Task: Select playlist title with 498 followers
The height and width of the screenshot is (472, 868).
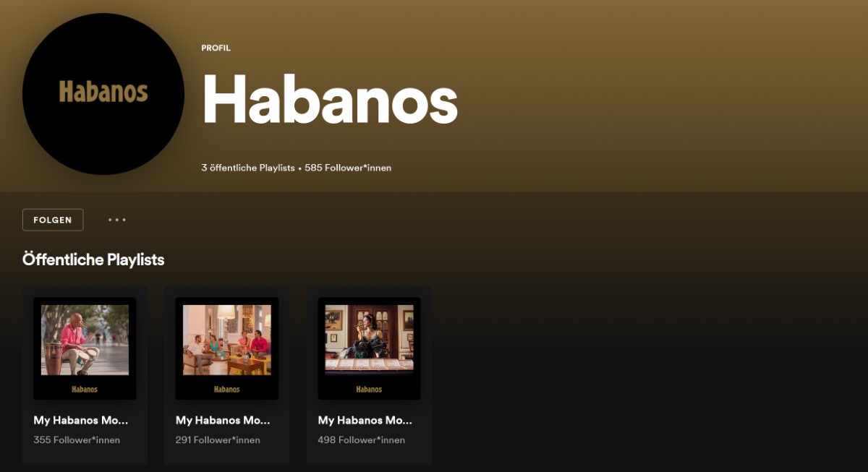Action: pyautogui.click(x=365, y=420)
